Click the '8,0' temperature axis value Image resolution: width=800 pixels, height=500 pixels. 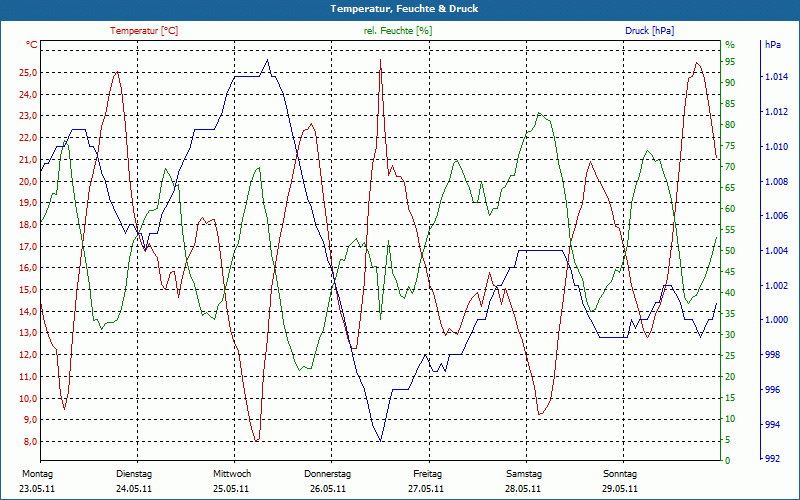coord(30,442)
